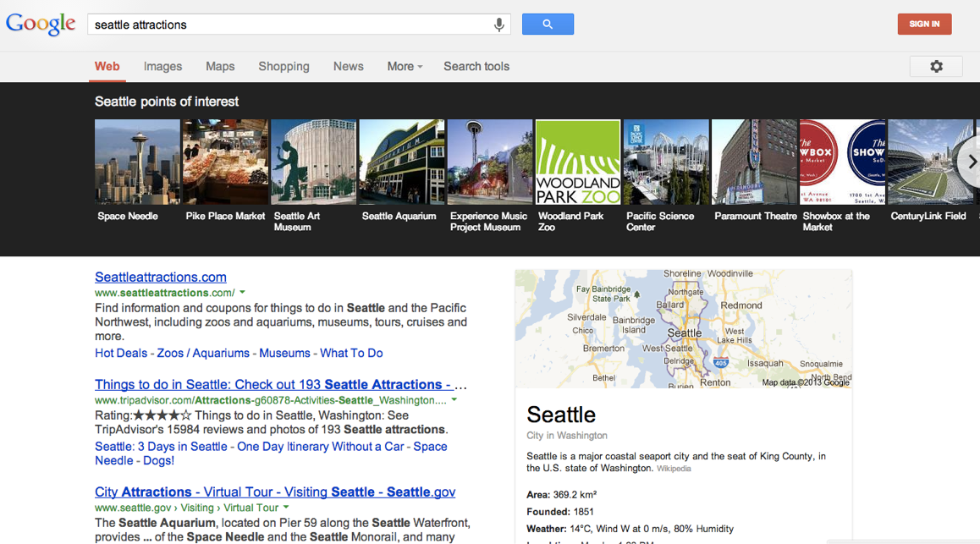Open the Seattleattractions.com result link
Viewport: 980px width, 544px height.
tap(161, 277)
